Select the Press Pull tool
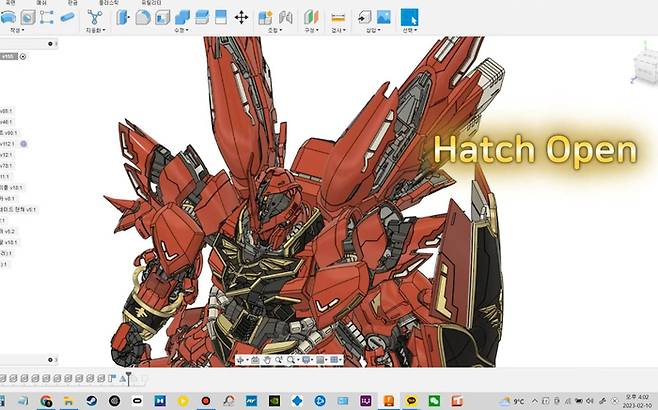 tap(123, 17)
